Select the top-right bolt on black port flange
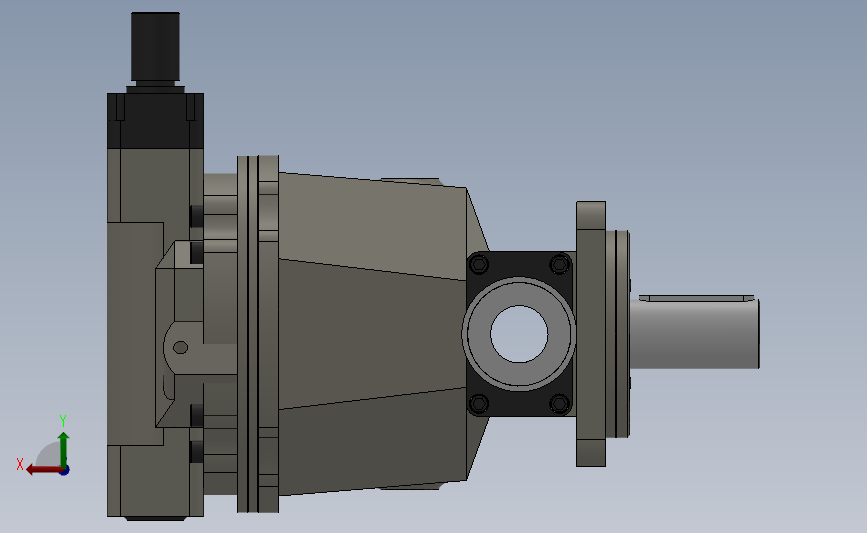The height and width of the screenshot is (533, 867). pos(560,264)
